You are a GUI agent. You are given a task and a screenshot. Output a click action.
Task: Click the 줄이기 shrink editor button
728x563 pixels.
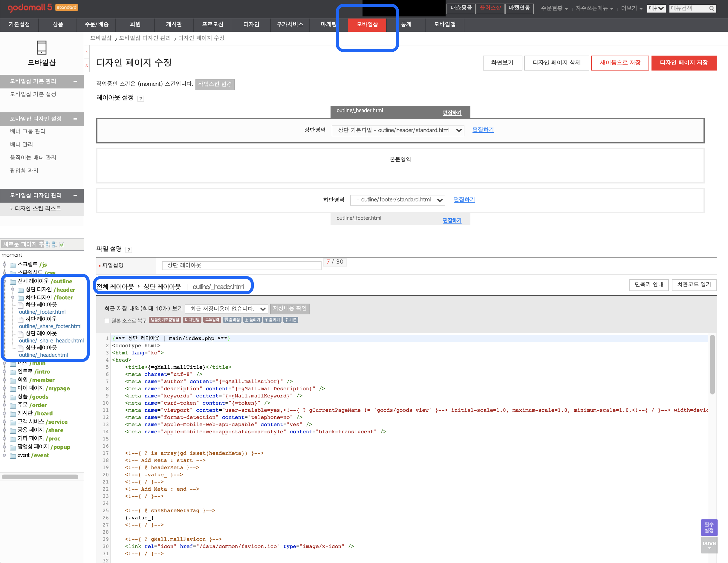pos(272,320)
